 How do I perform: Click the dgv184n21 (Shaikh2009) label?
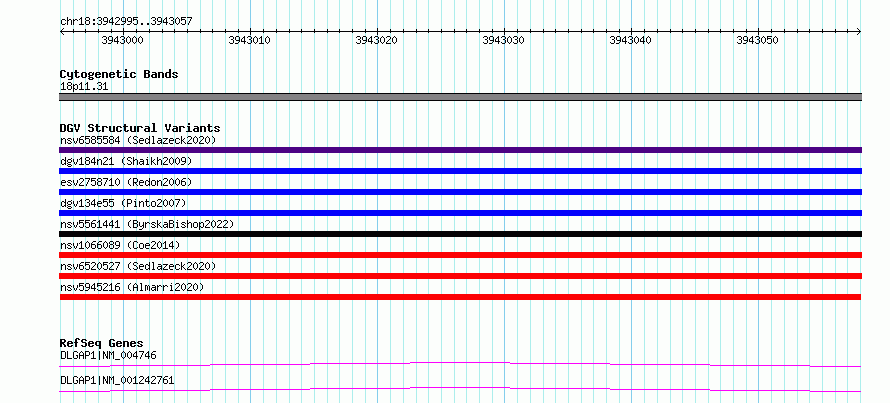point(126,161)
